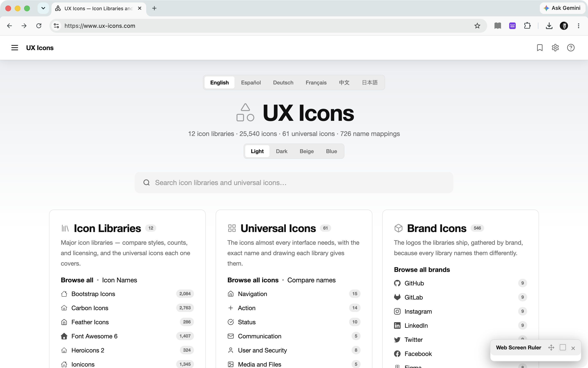Screen dimensions: 588x368
Task: Open Compare names link
Action: 311,280
